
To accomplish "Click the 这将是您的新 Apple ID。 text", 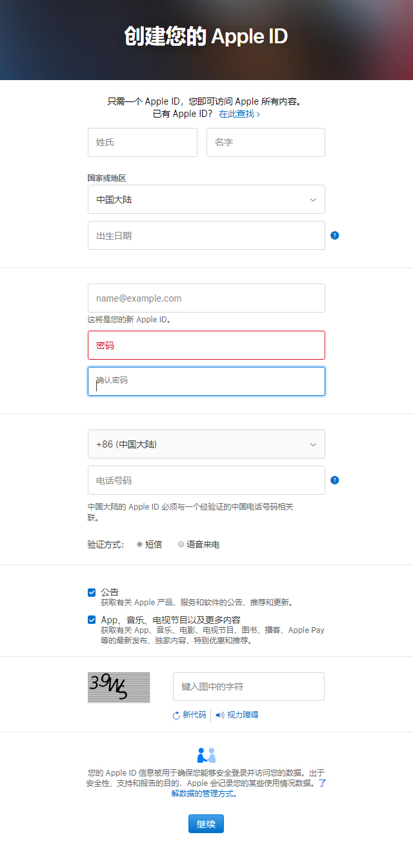I will [x=130, y=320].
